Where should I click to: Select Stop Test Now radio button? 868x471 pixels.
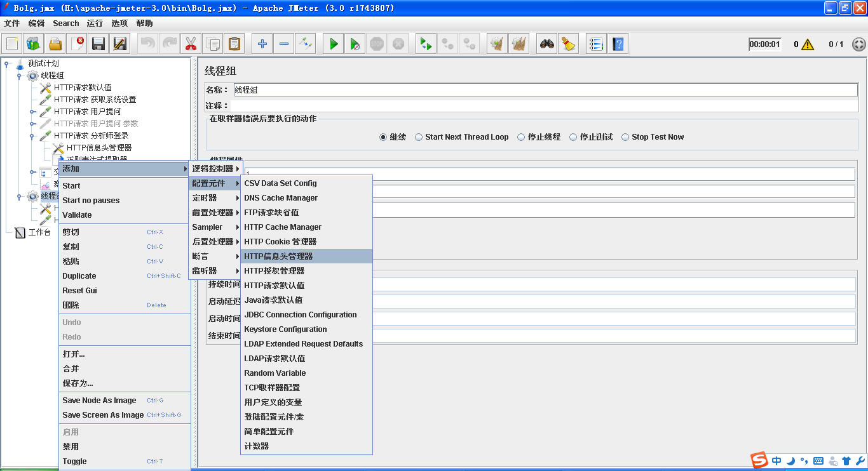[x=625, y=137]
